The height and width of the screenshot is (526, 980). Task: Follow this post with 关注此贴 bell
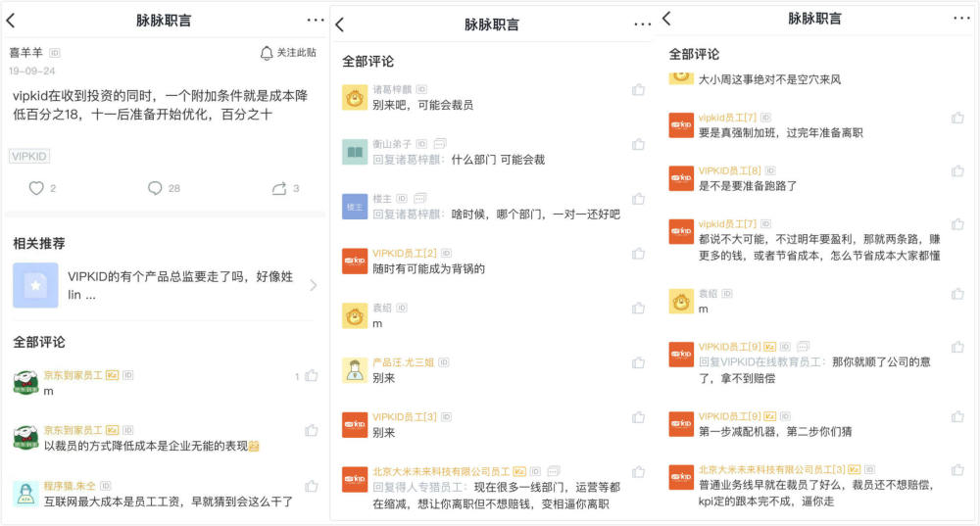click(288, 53)
